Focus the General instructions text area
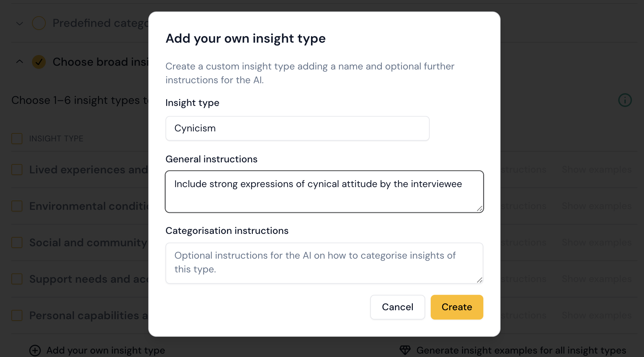Screen dimensions: 644x357 click(x=324, y=191)
